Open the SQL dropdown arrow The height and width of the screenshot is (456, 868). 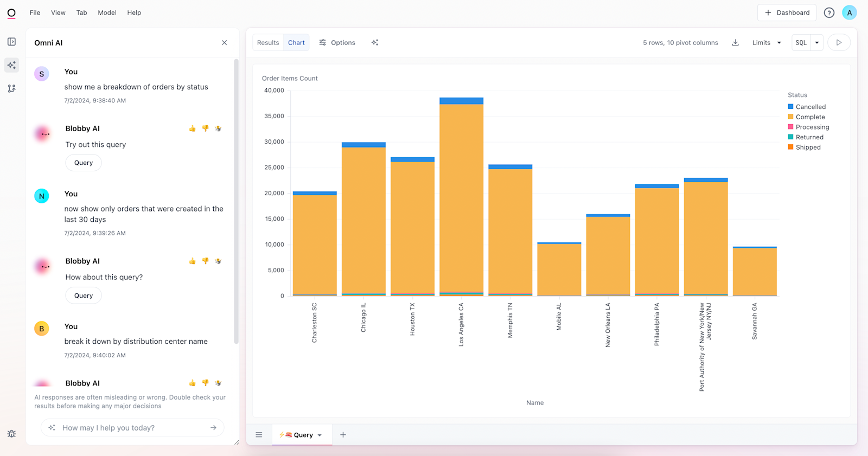(817, 43)
